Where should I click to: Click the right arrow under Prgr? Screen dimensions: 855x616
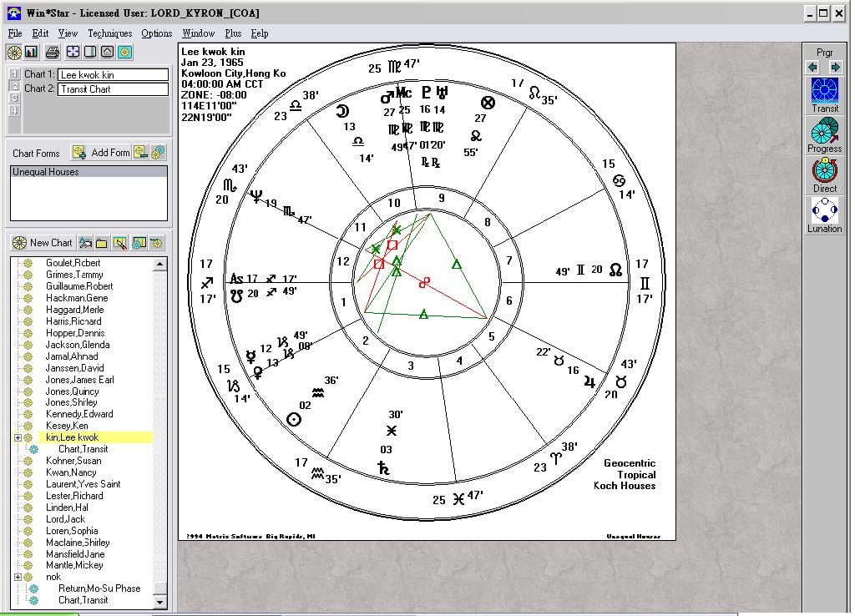pyautogui.click(x=834, y=67)
